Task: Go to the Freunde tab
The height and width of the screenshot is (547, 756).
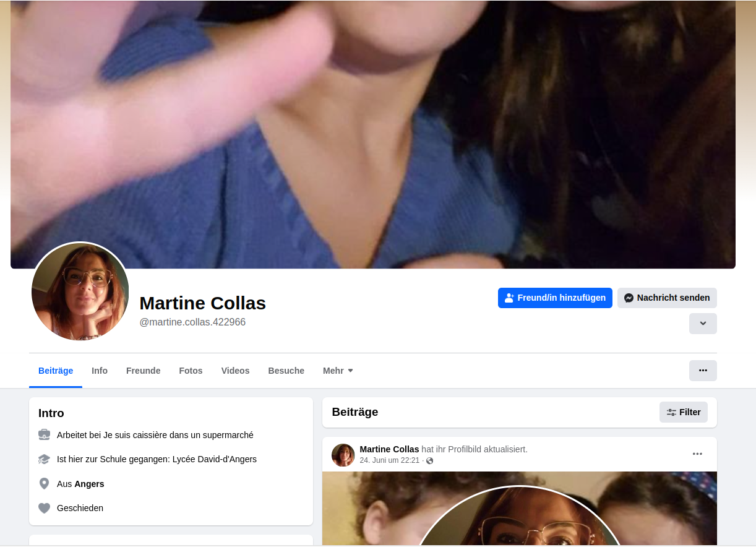Action: [144, 371]
